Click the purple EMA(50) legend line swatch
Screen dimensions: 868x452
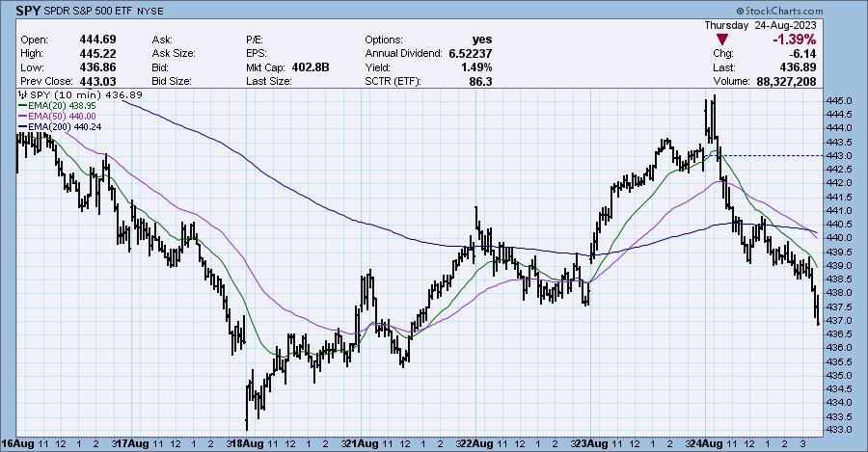(x=23, y=117)
